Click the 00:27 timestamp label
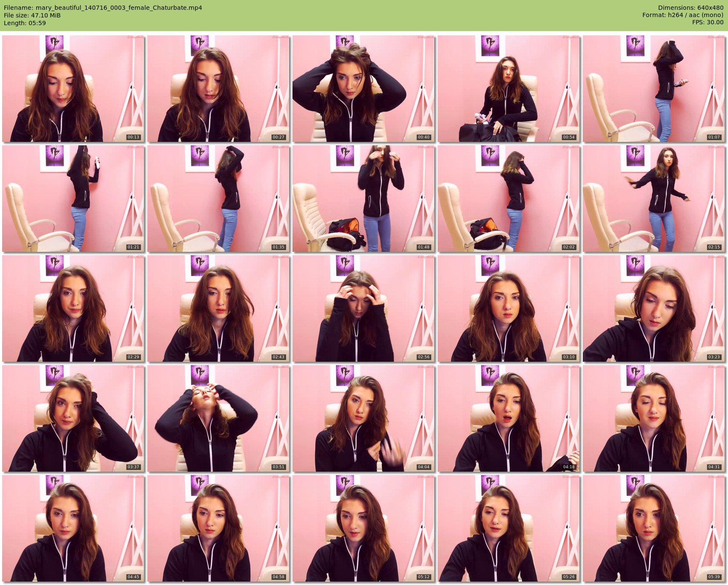Image resolution: width=728 pixels, height=585 pixels. coord(278,137)
